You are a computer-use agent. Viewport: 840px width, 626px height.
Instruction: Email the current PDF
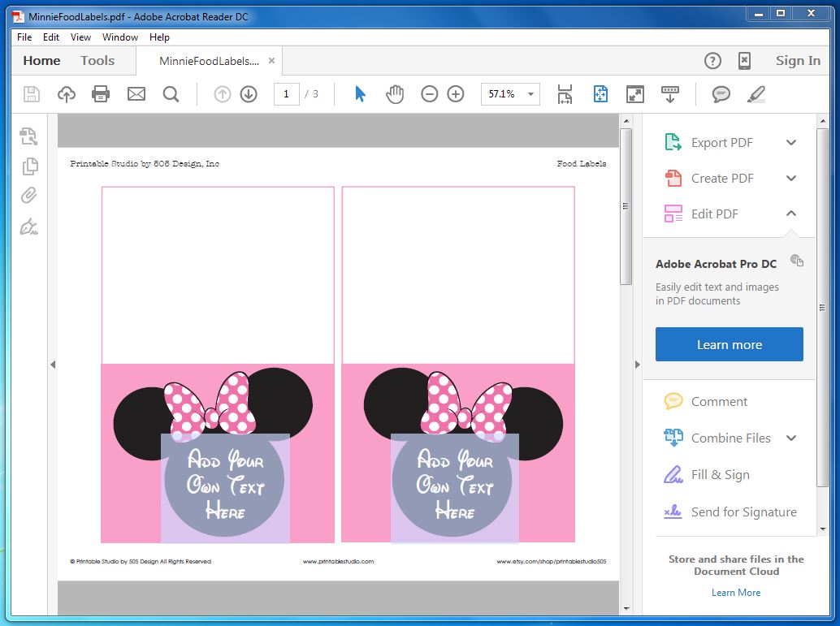click(x=136, y=93)
